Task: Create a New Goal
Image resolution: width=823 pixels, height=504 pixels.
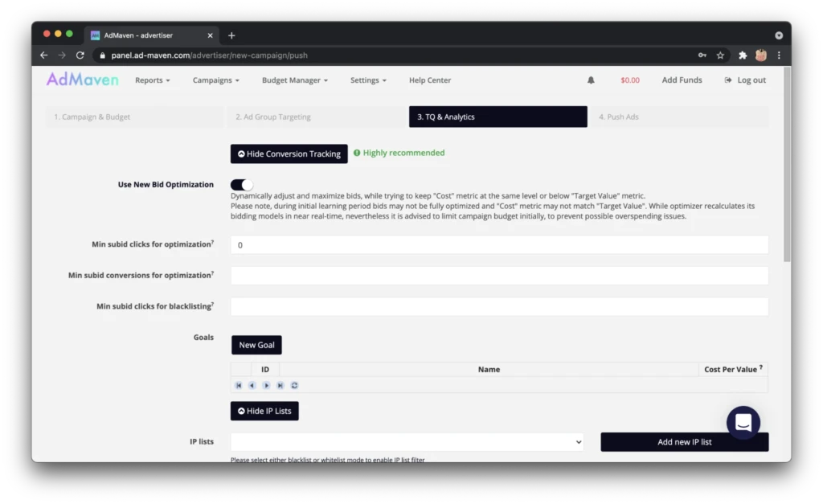Action: [256, 345]
